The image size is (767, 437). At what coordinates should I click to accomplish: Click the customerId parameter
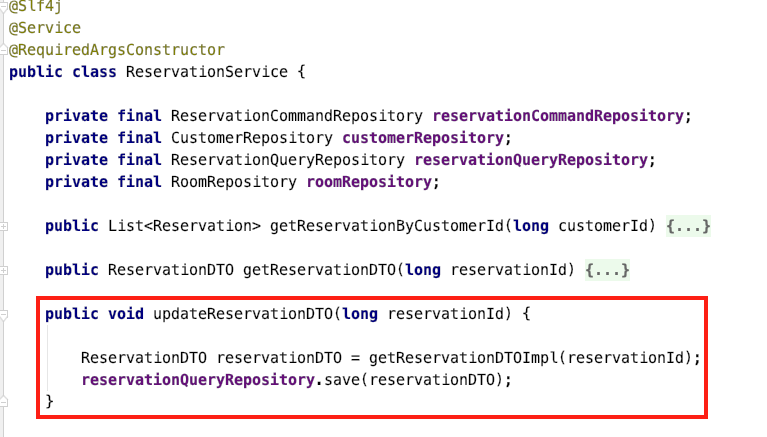pyautogui.click(x=603, y=226)
